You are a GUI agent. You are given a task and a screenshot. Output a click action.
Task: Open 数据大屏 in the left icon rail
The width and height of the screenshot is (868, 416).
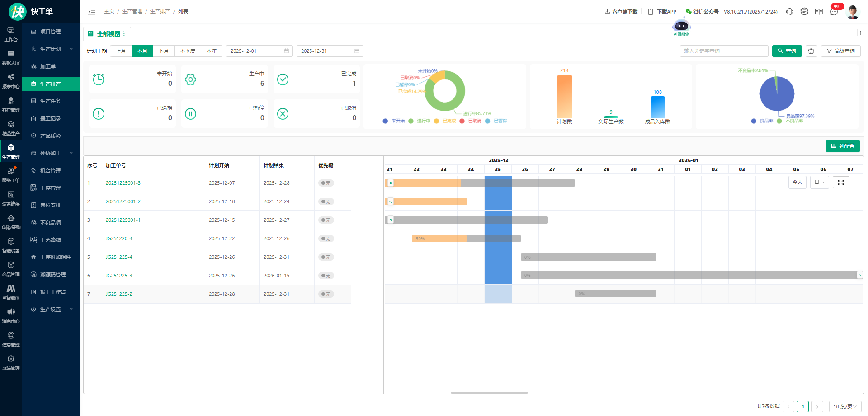(11, 57)
